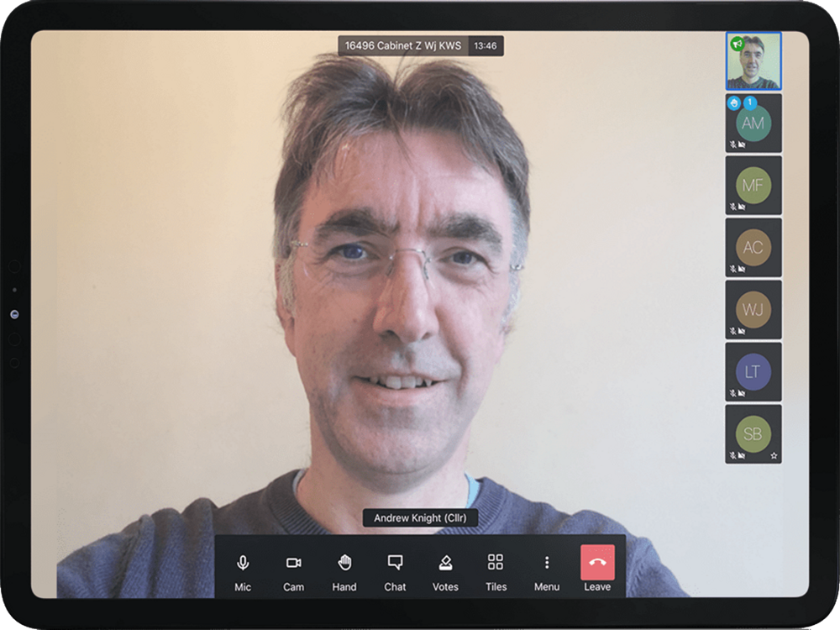Open the Chat panel

pyautogui.click(x=395, y=572)
